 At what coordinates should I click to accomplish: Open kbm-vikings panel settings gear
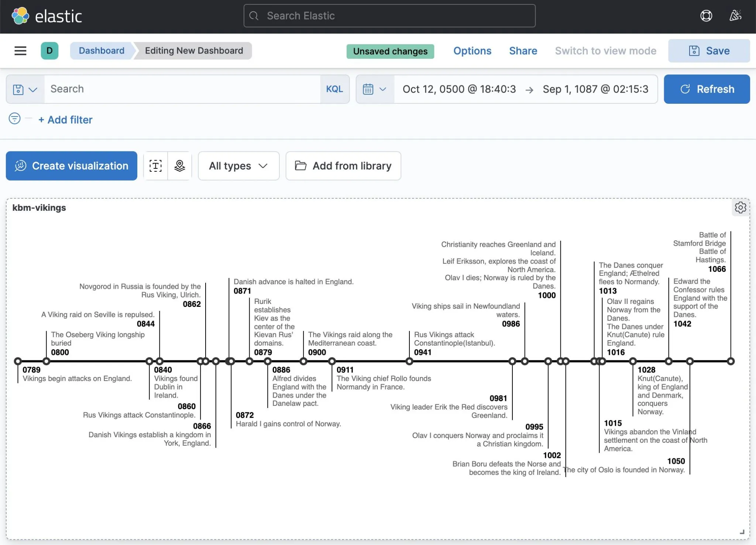tap(740, 208)
